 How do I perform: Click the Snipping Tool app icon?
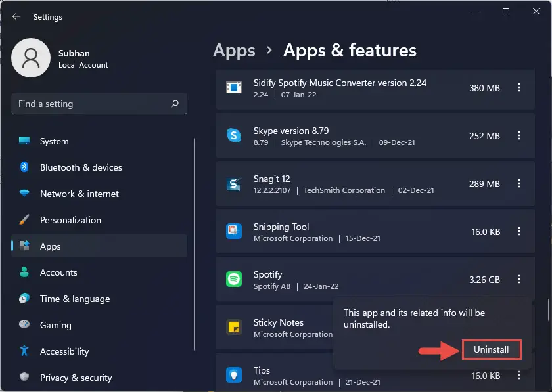point(234,231)
